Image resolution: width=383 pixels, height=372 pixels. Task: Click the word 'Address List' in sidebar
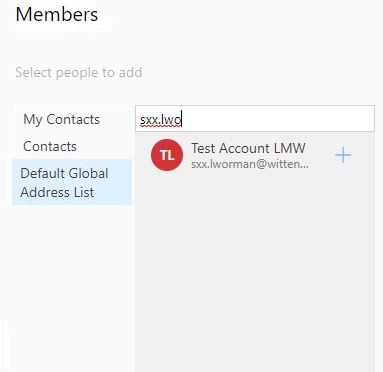pyautogui.click(x=57, y=192)
